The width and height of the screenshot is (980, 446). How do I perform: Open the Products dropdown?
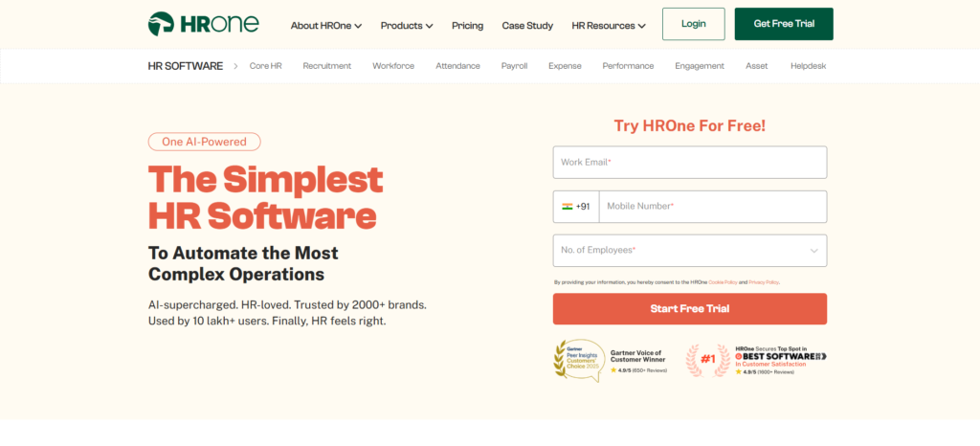(x=406, y=26)
